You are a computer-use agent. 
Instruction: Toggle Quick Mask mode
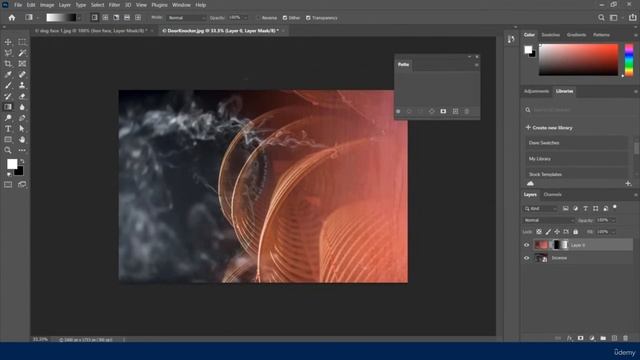point(8,184)
